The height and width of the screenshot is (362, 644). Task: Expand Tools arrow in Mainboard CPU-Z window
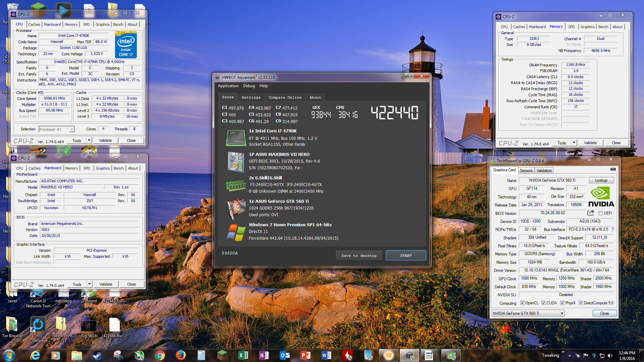click(x=89, y=284)
